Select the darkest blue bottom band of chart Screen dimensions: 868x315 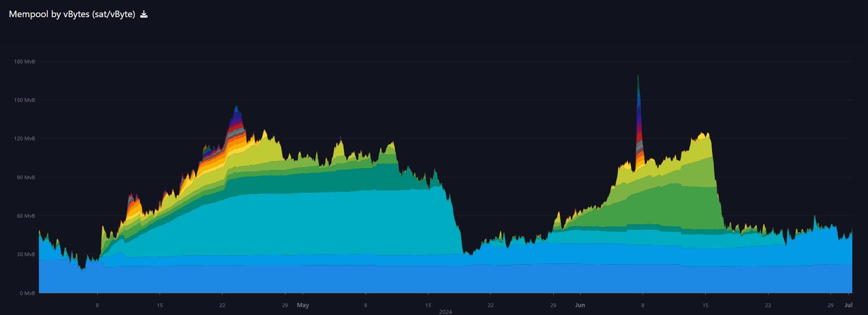point(416,280)
